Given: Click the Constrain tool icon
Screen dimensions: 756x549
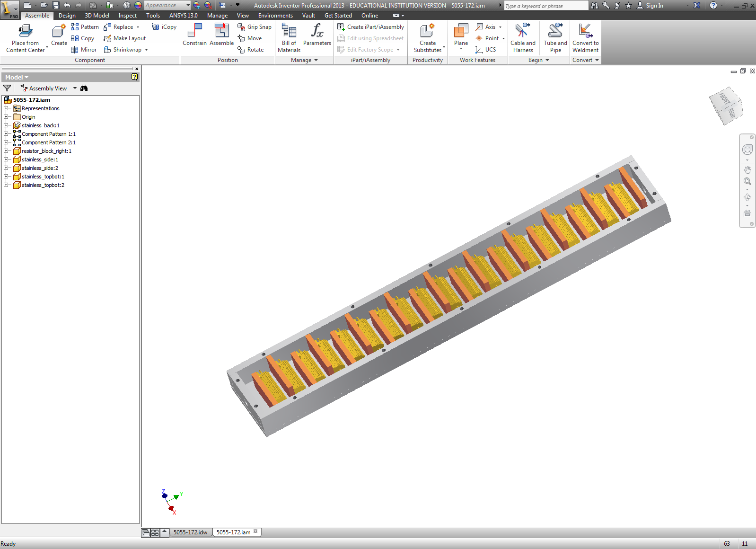Looking at the screenshot, I should click(x=194, y=31).
